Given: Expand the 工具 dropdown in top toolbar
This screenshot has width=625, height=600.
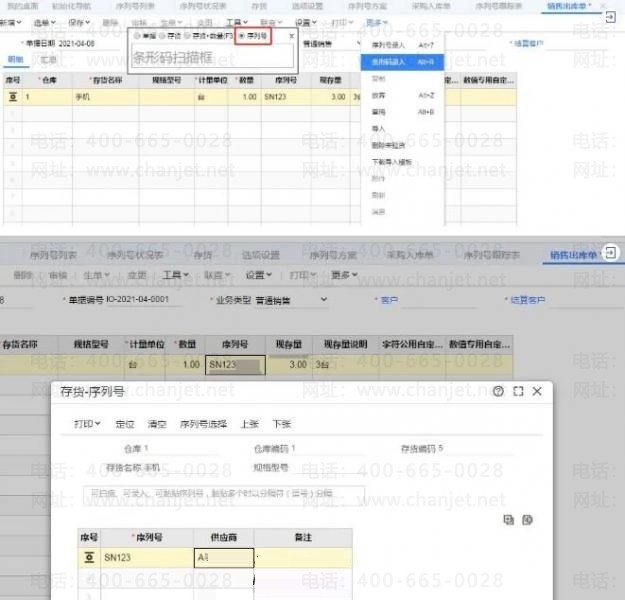Looking at the screenshot, I should [x=237, y=22].
